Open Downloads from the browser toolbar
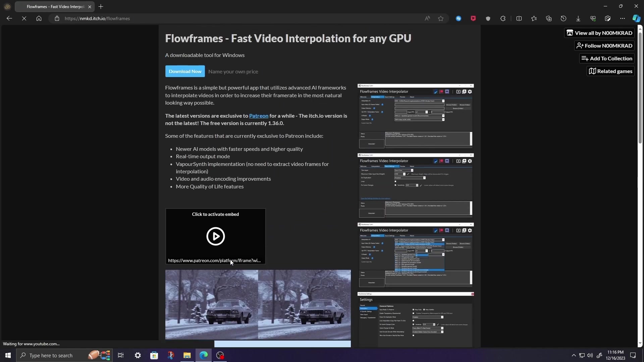The width and height of the screenshot is (644, 362). (x=578, y=18)
